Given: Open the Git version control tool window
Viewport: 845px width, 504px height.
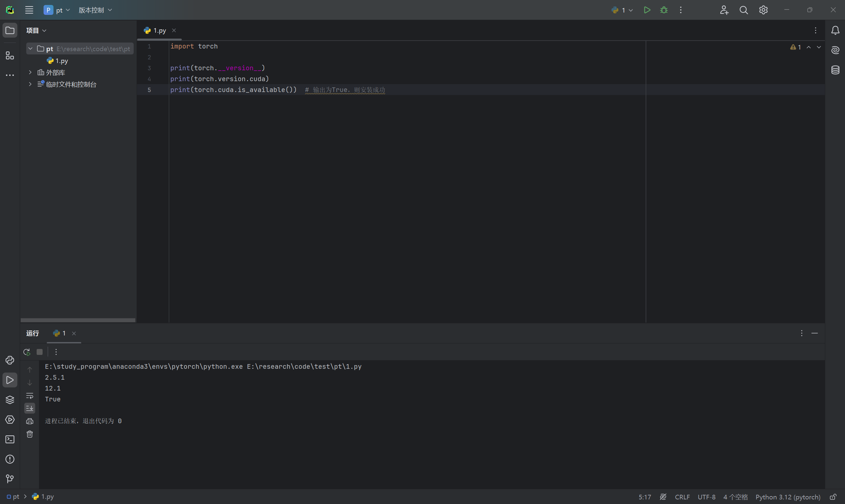Looking at the screenshot, I should click(x=10, y=479).
